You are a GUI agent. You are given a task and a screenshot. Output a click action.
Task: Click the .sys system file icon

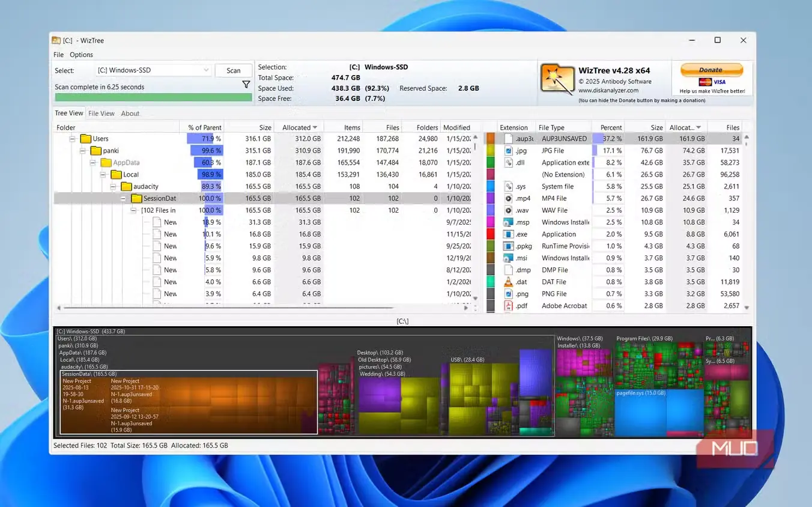point(509,187)
